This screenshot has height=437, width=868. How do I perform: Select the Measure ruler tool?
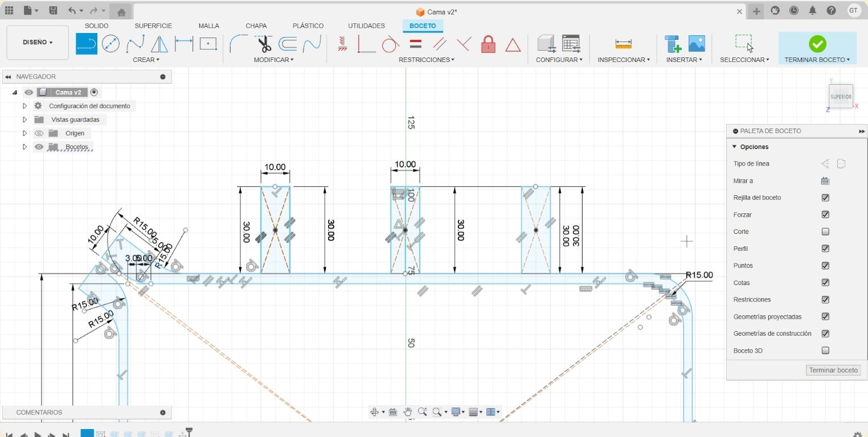pyautogui.click(x=624, y=44)
